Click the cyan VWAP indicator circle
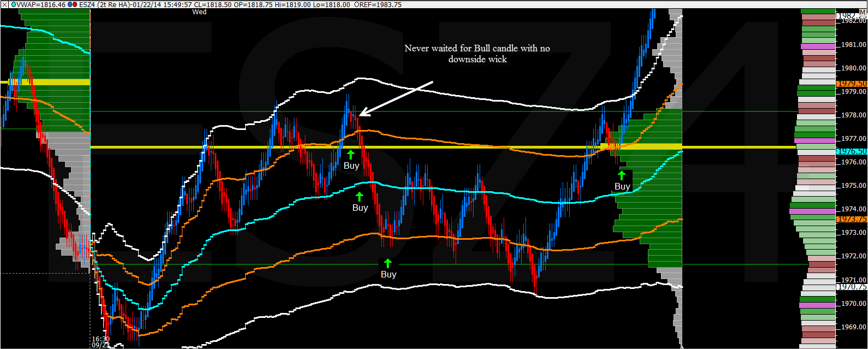The image size is (868, 349). pyautogui.click(x=13, y=4)
